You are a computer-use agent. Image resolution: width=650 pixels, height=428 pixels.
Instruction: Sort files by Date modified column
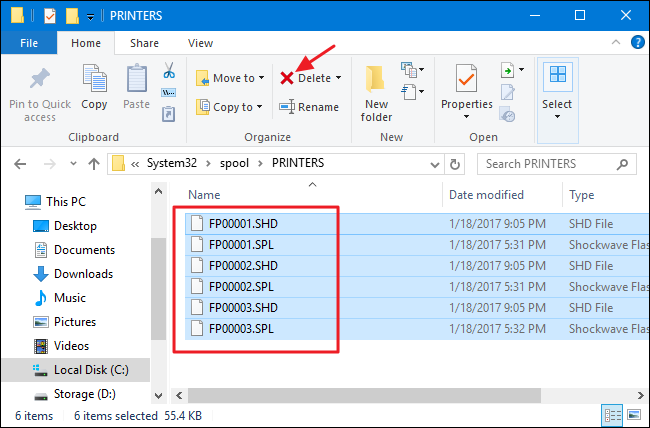(486, 195)
